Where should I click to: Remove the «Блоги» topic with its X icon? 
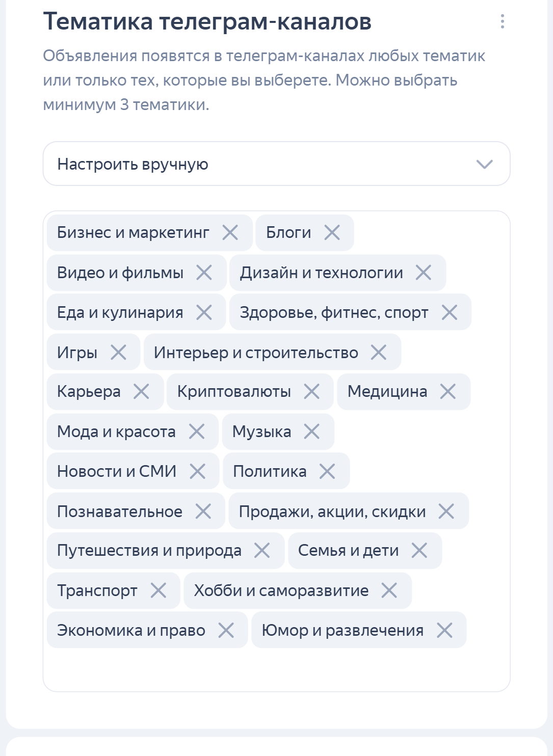[x=332, y=233]
